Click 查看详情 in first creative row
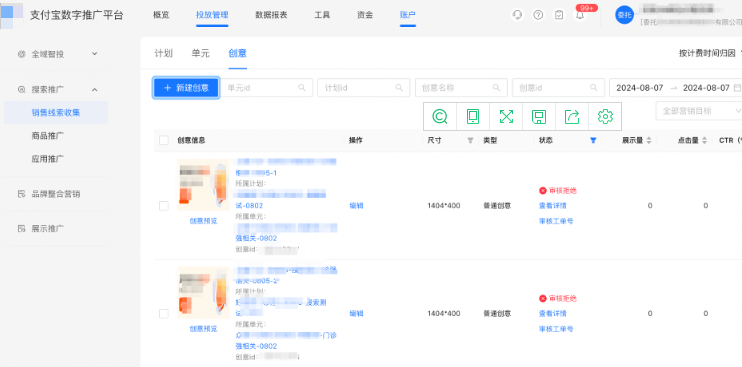The height and width of the screenshot is (367, 742). pos(553,206)
